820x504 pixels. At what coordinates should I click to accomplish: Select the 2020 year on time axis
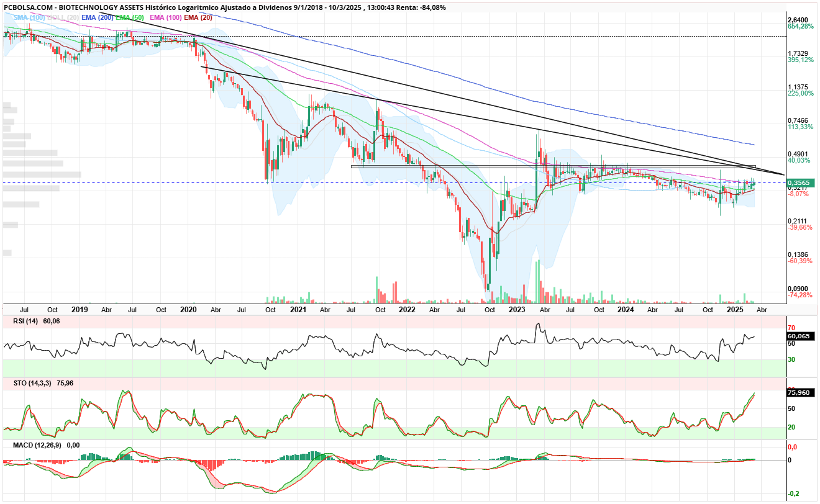[x=188, y=308]
